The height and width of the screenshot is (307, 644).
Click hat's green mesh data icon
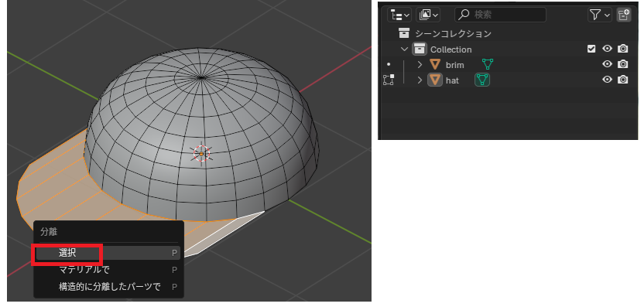(482, 80)
